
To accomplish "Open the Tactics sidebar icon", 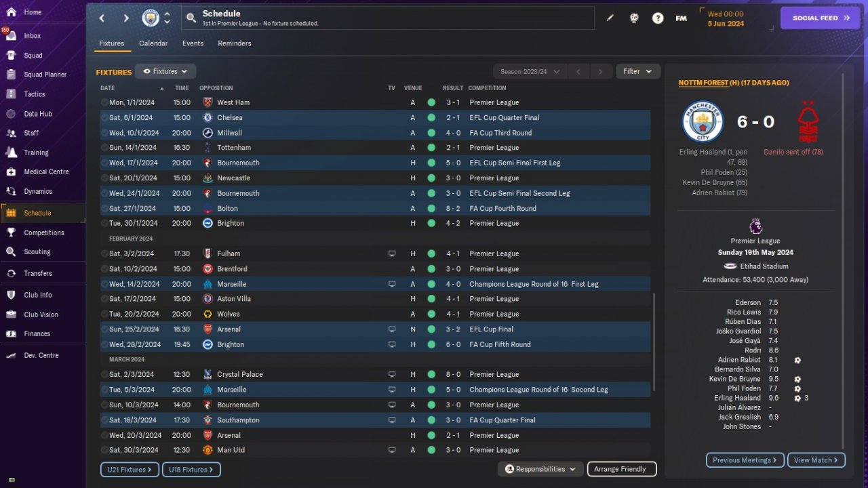I will click(x=11, y=94).
